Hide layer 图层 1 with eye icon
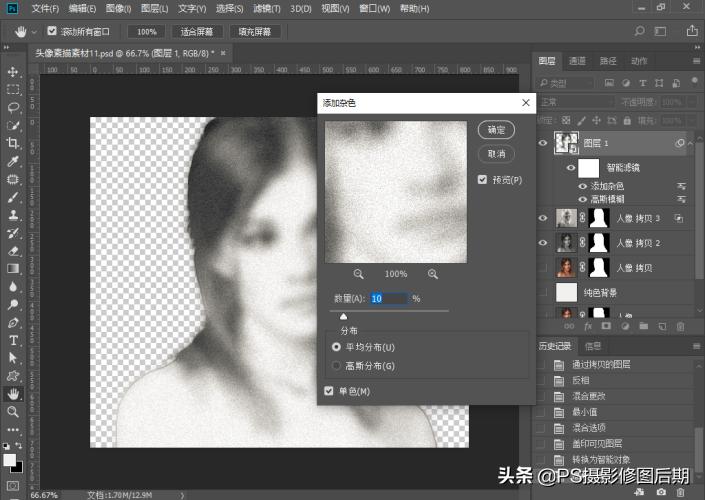 pyautogui.click(x=543, y=143)
